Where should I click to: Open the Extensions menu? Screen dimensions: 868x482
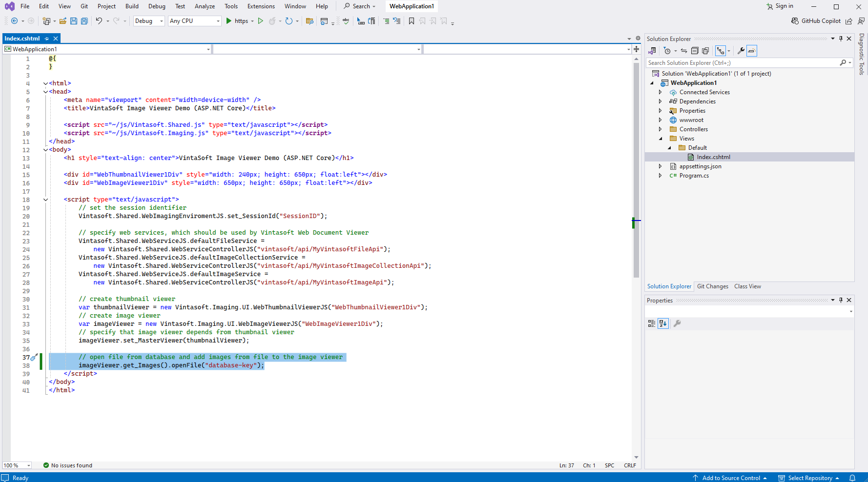click(x=261, y=6)
